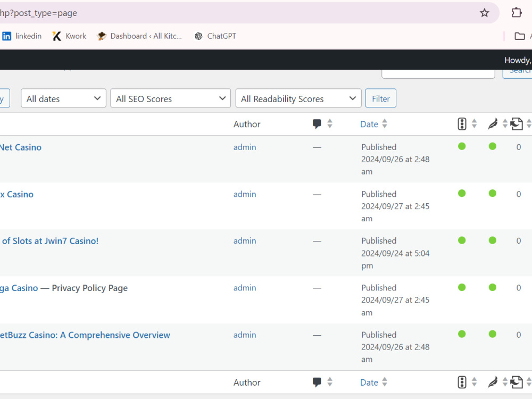Screen dimensions: 532x399
Task: Open the Howdy account menu
Action: click(518, 60)
